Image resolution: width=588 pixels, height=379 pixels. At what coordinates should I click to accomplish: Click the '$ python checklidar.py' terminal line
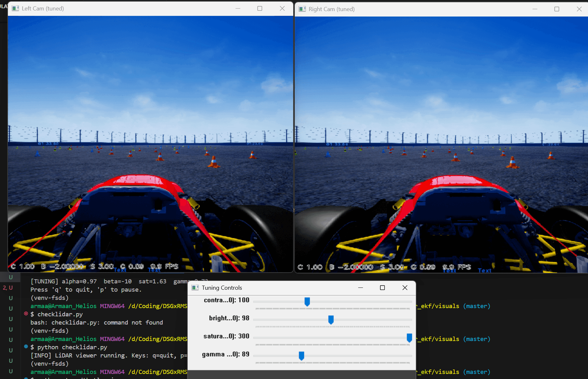[x=69, y=347]
